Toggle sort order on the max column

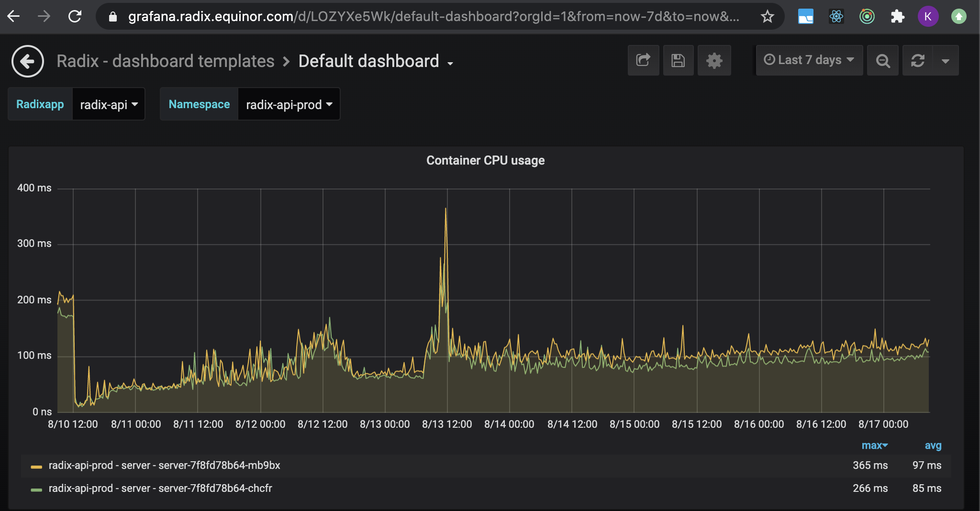click(x=874, y=445)
